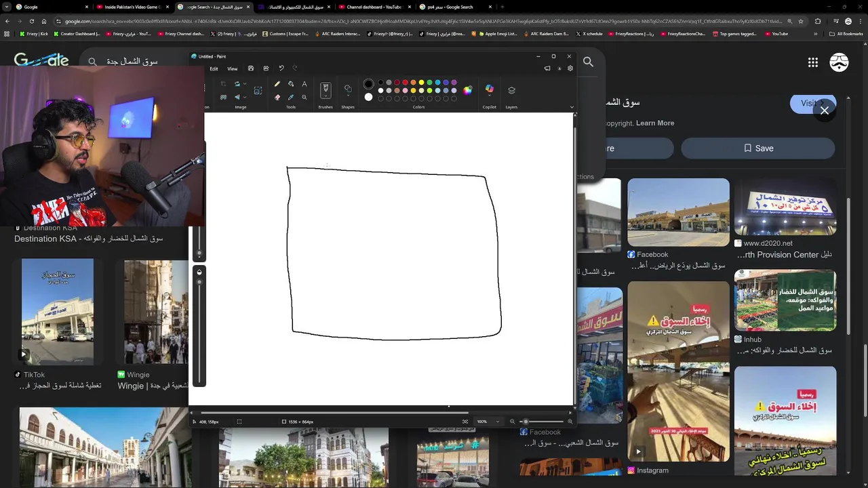
Task: Click the feedback megaphone icon in Paint
Action: [x=547, y=68]
